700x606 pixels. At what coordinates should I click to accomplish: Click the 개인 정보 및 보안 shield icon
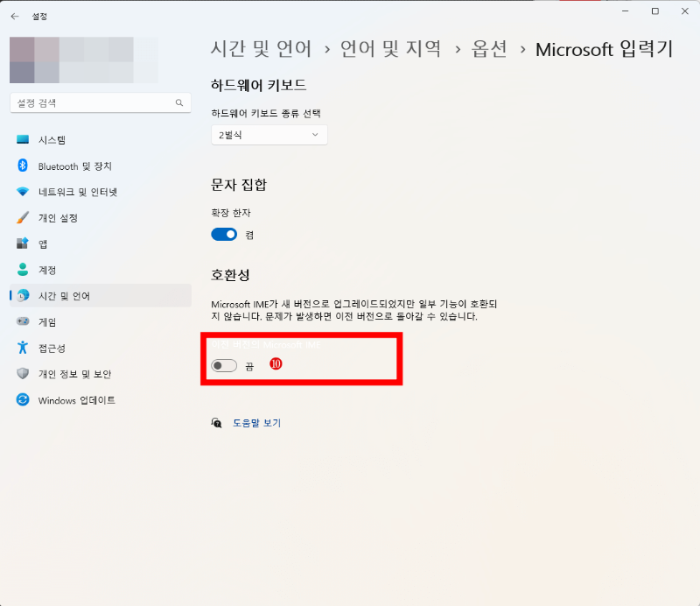click(23, 373)
